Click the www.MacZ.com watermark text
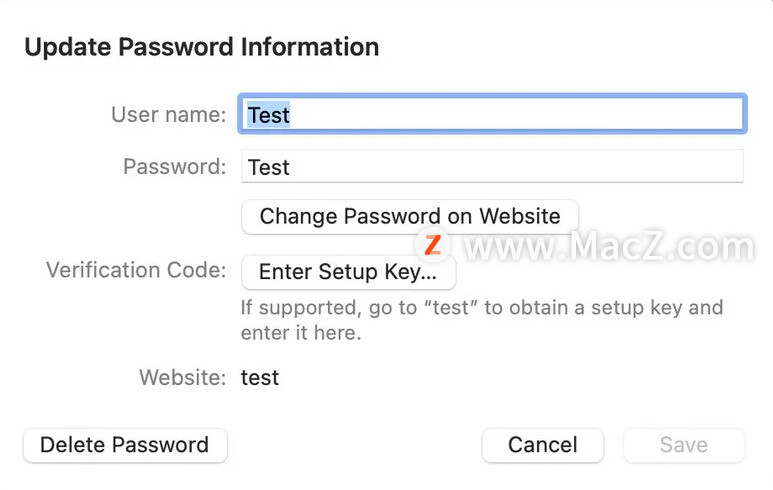 [609, 245]
